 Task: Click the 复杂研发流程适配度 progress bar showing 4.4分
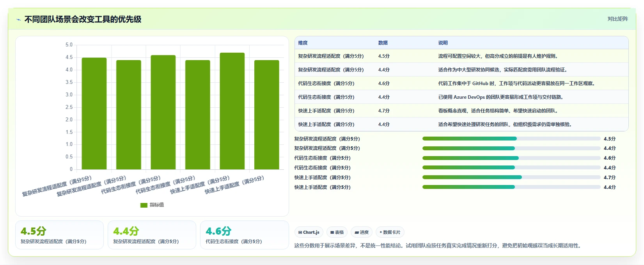coord(511,148)
